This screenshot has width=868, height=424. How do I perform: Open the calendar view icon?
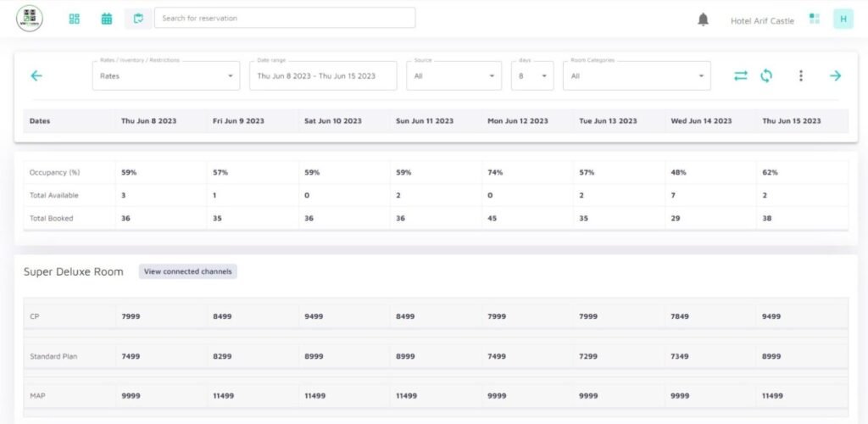107,19
